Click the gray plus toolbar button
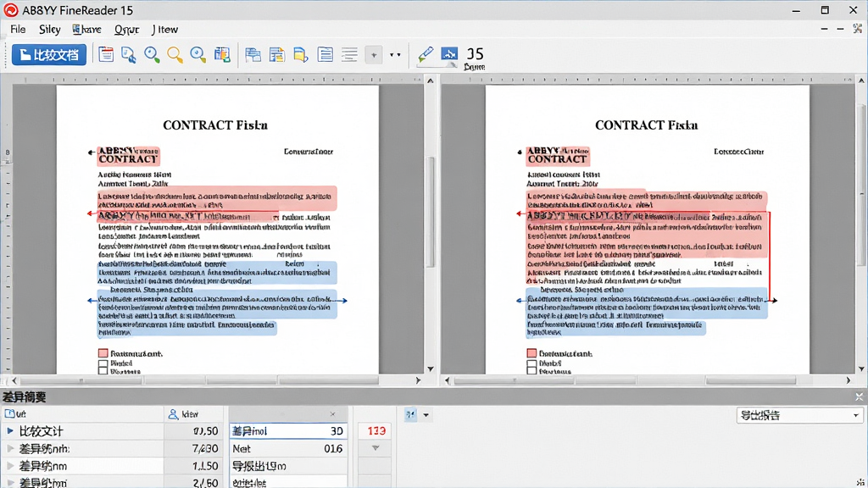Image resolution: width=868 pixels, height=488 pixels. [x=374, y=55]
